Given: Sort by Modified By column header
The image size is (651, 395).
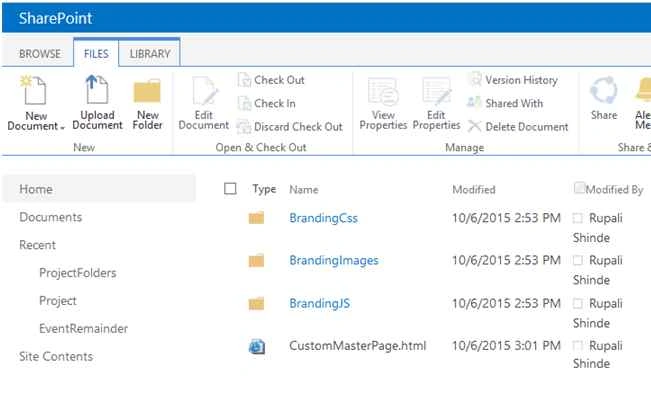Looking at the screenshot, I should 614,190.
